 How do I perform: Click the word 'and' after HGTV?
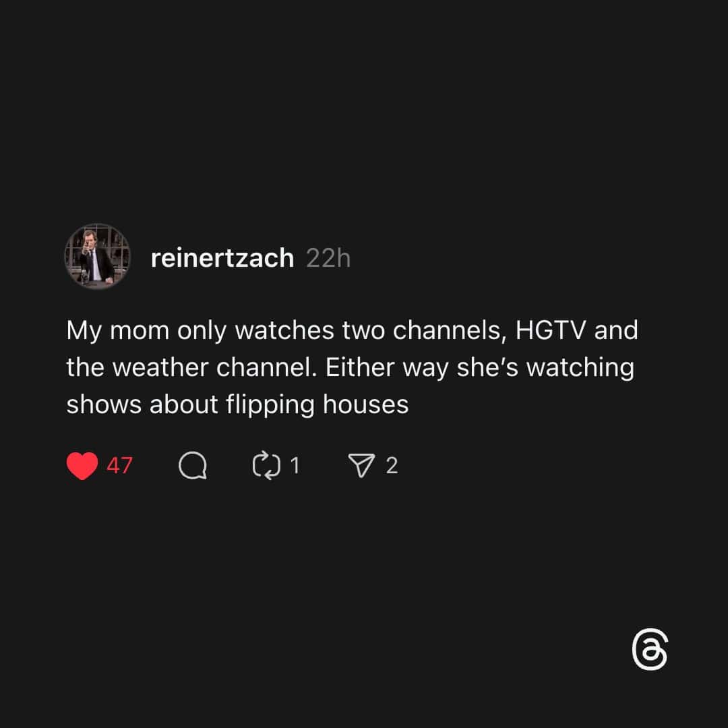tap(616, 330)
